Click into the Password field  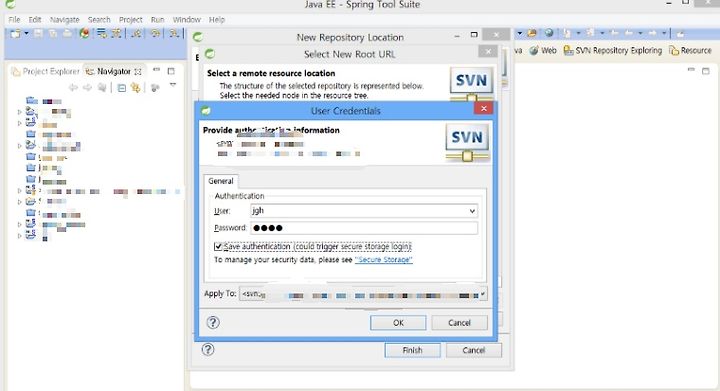pos(364,228)
